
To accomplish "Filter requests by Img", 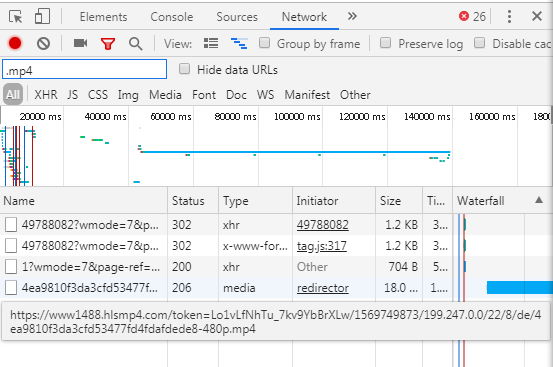I will tap(128, 95).
